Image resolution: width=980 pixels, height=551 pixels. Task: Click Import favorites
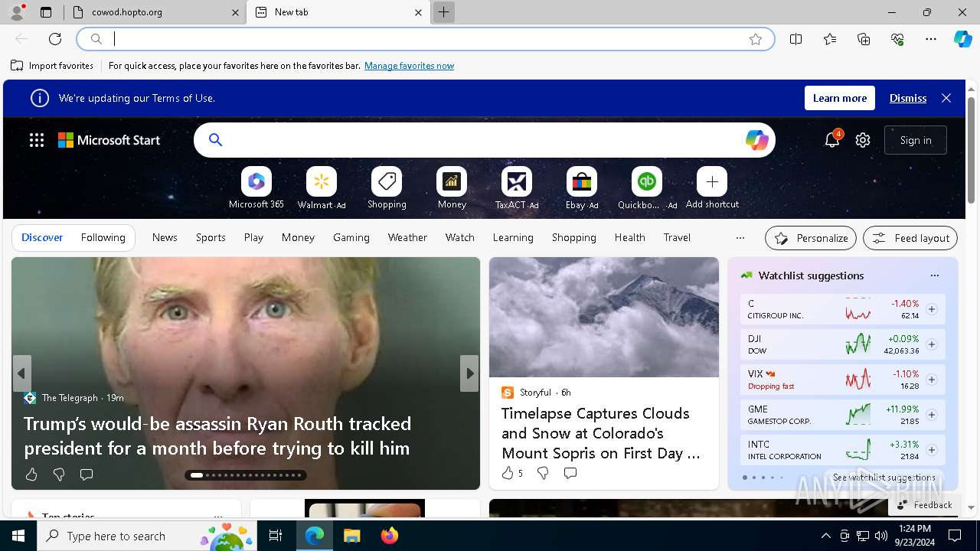(52, 66)
